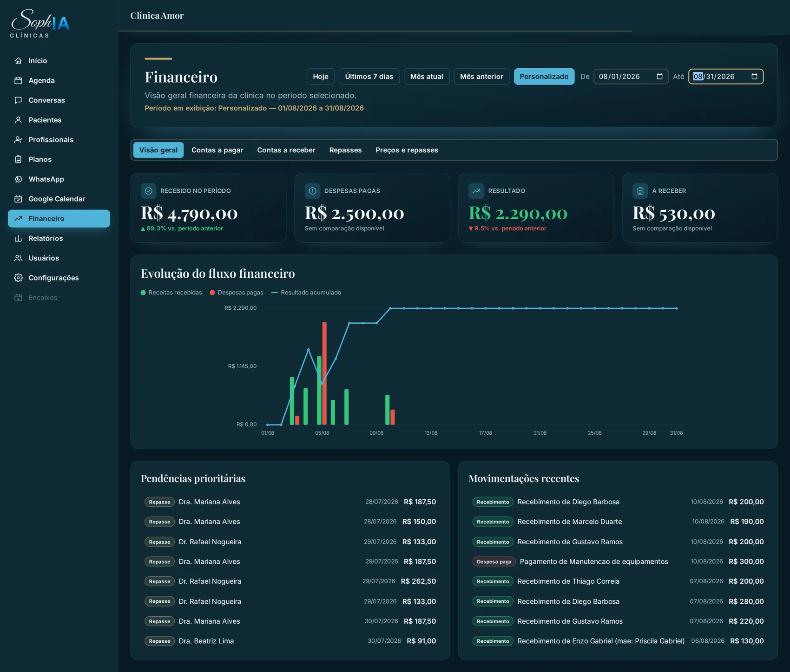Open the De date calendar picker

tap(659, 77)
